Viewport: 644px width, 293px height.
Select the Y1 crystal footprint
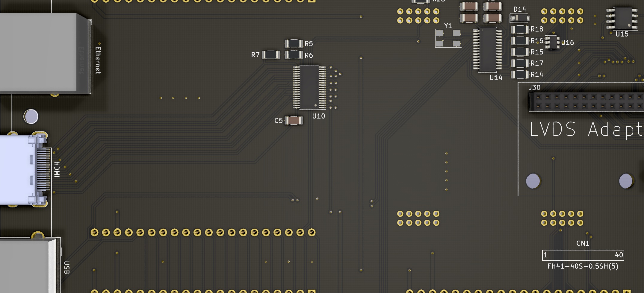click(448, 38)
